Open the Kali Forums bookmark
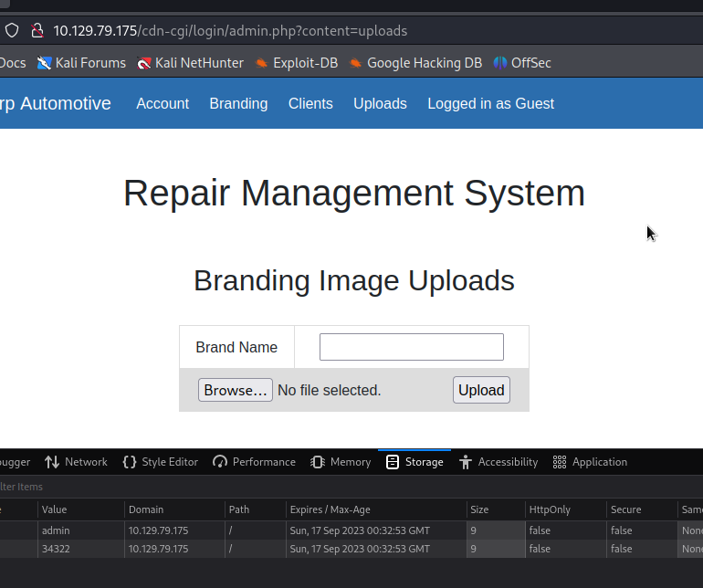Viewport: 703px width, 588px height. (x=81, y=63)
